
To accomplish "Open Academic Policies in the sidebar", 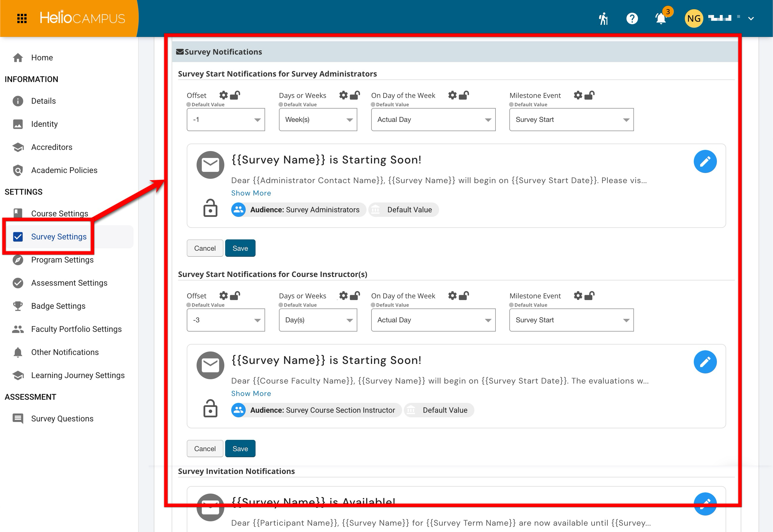I will (x=64, y=170).
